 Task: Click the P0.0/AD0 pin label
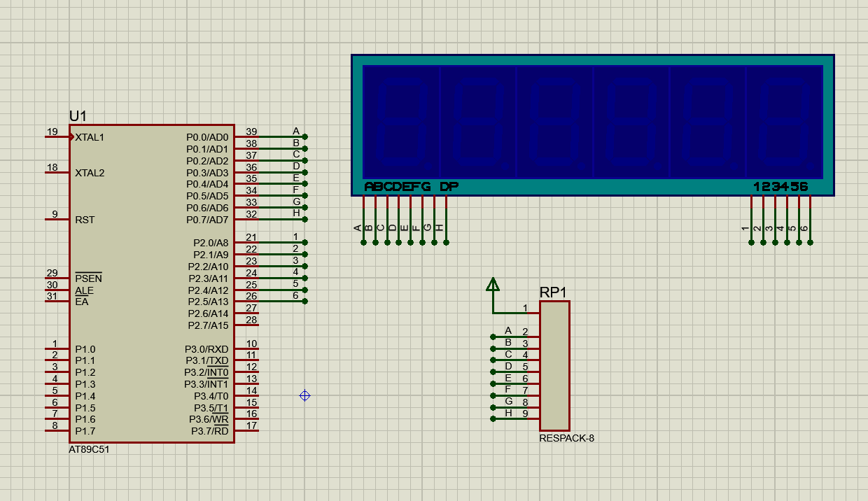coord(207,137)
